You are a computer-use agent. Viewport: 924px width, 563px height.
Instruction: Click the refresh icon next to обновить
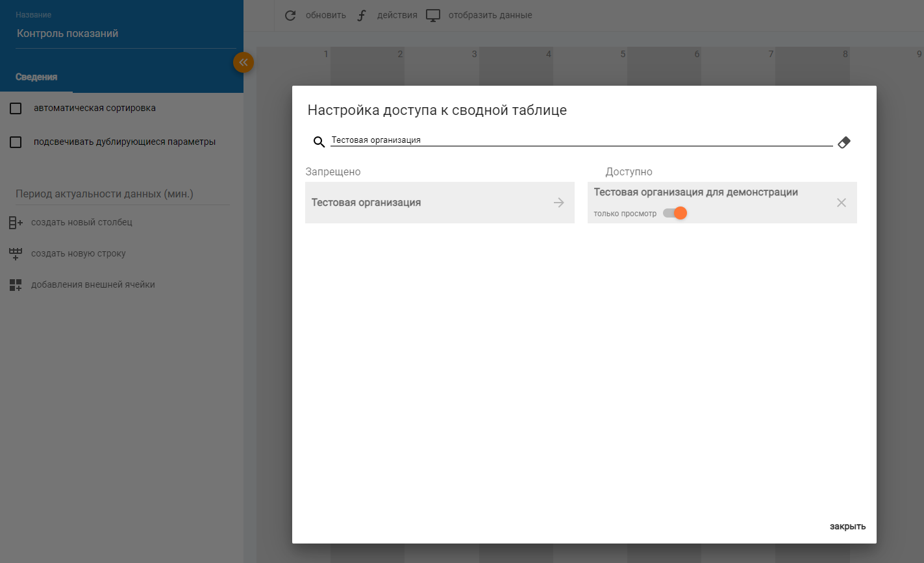coord(290,15)
